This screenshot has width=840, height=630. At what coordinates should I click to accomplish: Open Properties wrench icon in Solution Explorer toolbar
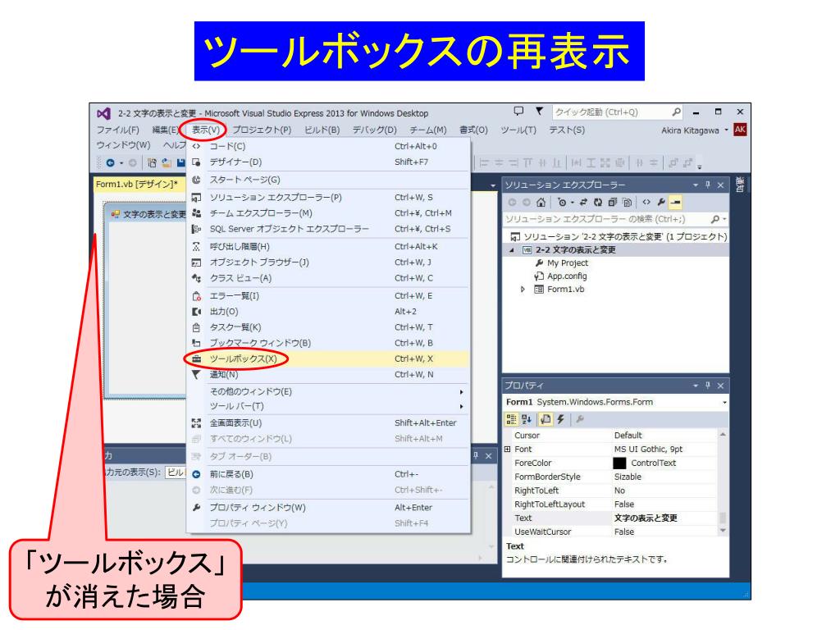(x=661, y=203)
